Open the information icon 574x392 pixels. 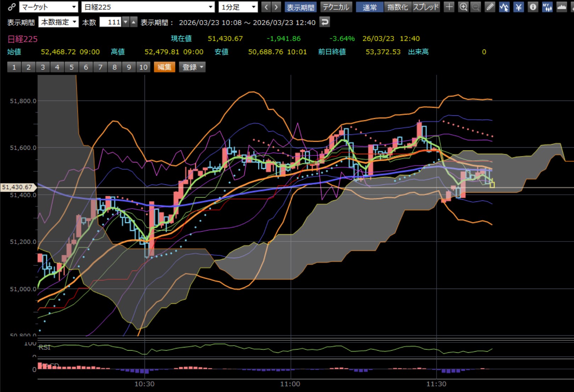pos(533,7)
